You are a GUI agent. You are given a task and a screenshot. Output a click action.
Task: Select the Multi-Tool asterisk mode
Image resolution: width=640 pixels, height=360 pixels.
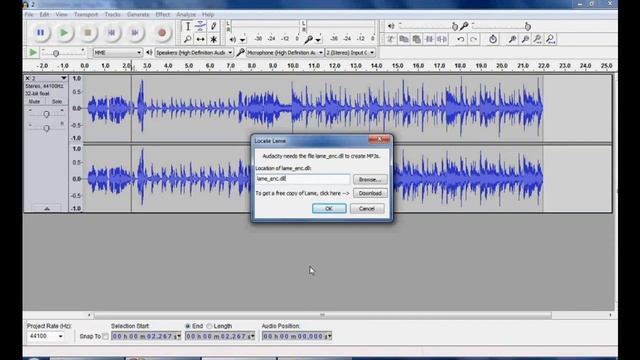pyautogui.click(x=213, y=39)
